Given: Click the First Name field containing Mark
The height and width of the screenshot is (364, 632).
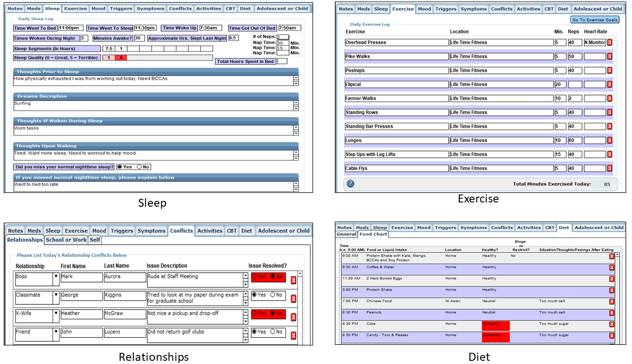Looking at the screenshot, I should coord(81,277).
